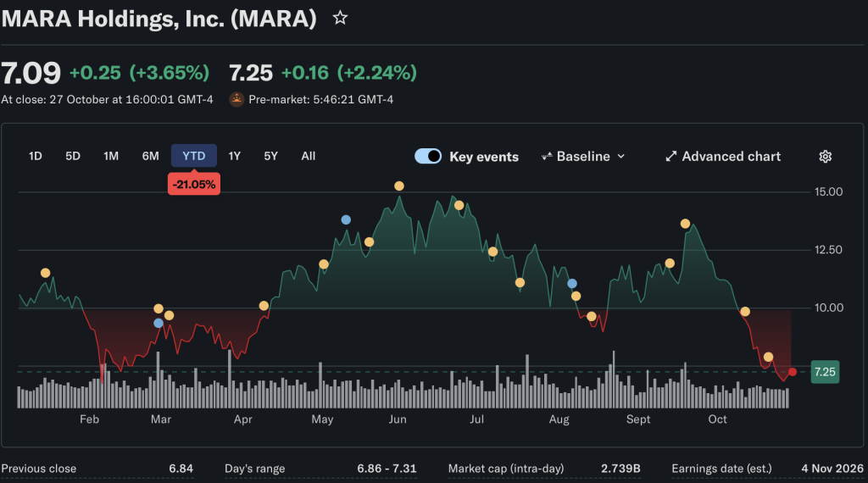Select the 5Y time range
The height and width of the screenshot is (483, 868).
click(270, 156)
